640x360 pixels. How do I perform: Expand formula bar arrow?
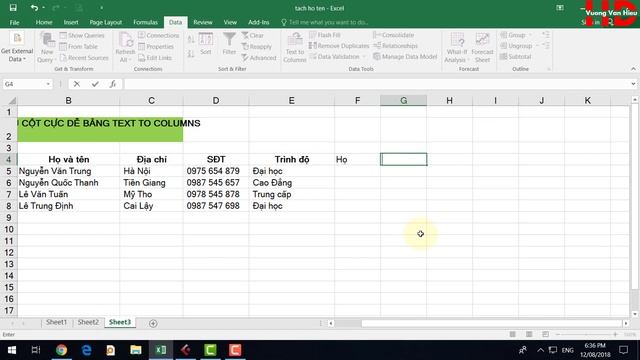633,84
